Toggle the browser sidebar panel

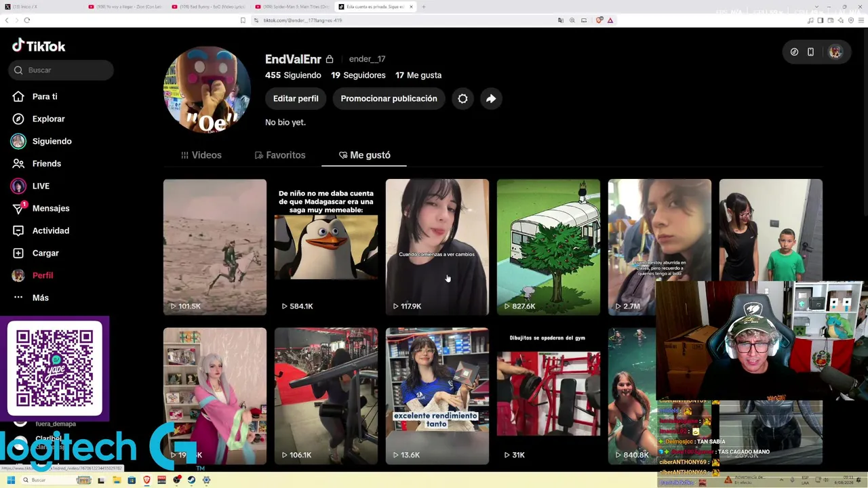coord(820,20)
